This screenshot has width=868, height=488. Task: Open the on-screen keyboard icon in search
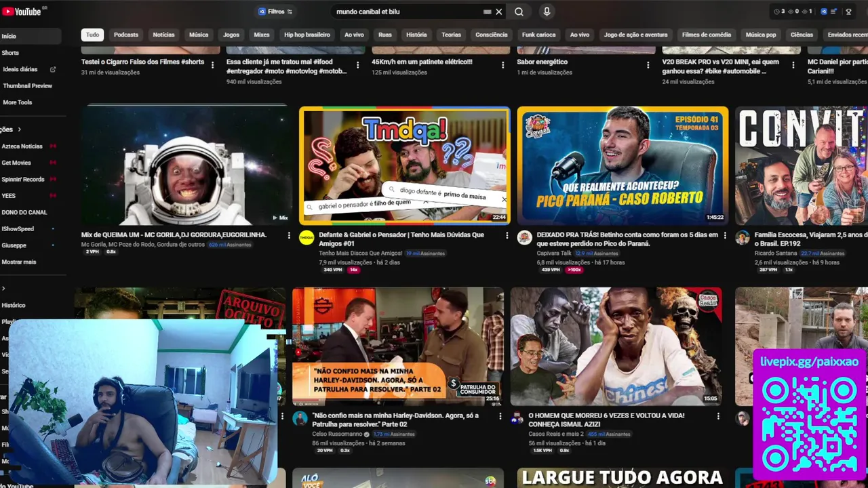click(x=487, y=12)
